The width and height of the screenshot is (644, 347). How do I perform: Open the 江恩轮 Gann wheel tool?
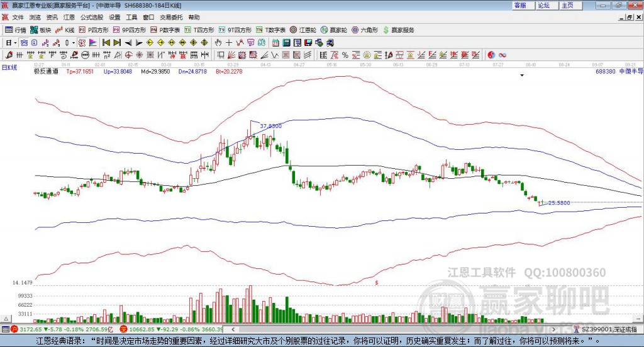[303, 30]
